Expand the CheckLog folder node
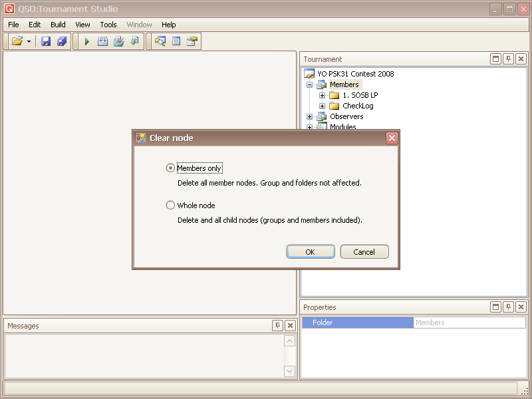532x399 pixels. (323, 106)
